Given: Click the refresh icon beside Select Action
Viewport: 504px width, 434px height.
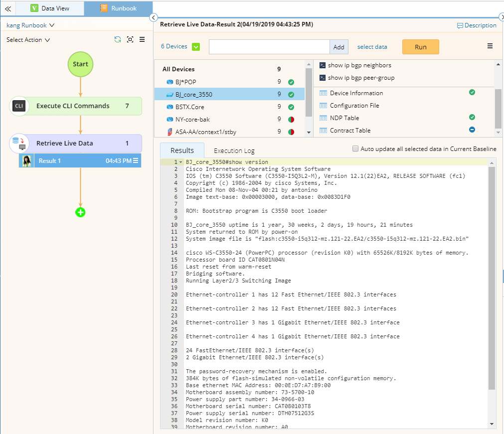Looking at the screenshot, I should click(x=118, y=39).
